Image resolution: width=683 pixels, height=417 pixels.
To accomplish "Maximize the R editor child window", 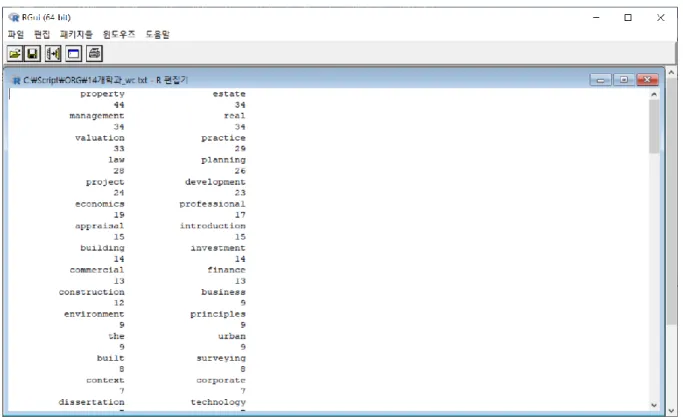I will click(624, 80).
